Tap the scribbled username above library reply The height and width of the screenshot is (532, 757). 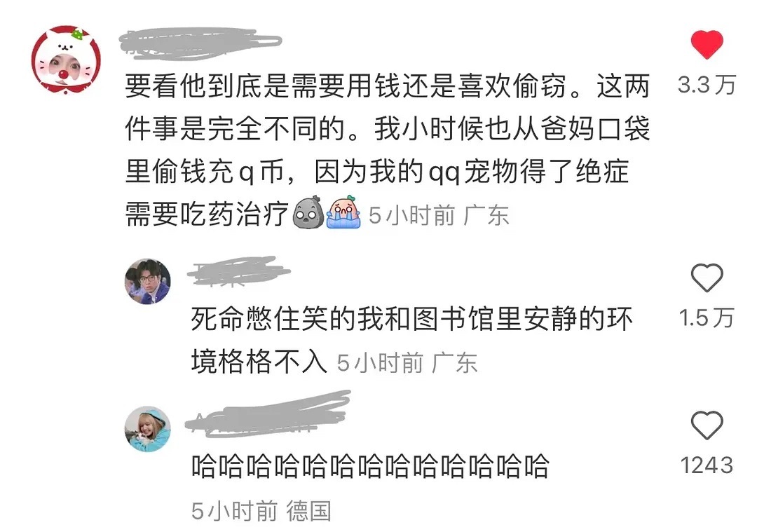[239, 271]
